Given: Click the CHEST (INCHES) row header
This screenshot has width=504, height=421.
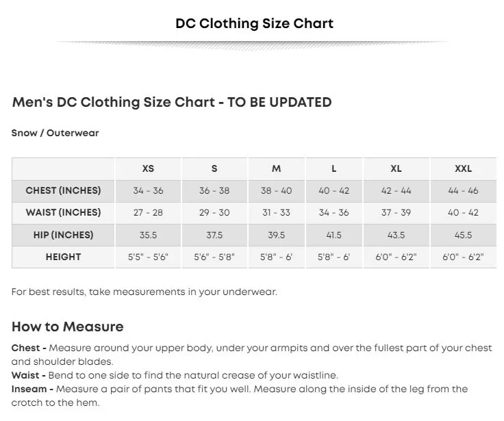Looking at the screenshot, I should [x=63, y=190].
